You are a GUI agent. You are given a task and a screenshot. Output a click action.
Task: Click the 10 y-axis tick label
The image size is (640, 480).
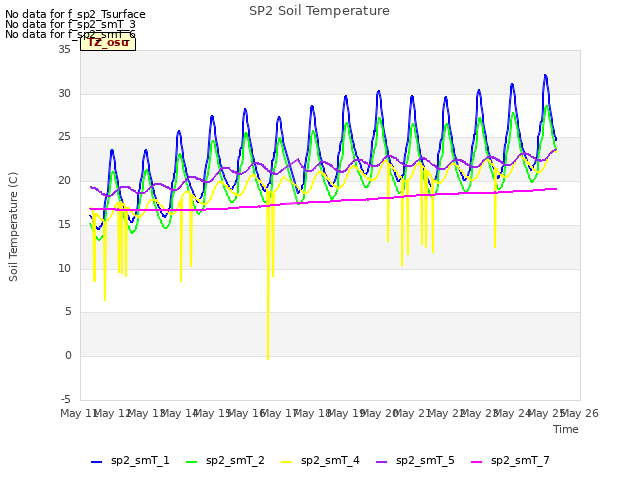(64, 268)
